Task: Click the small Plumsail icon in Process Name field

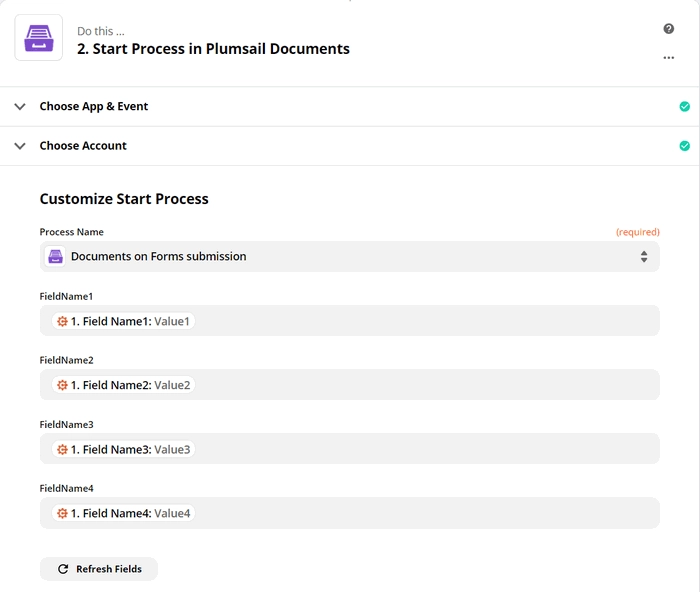Action: tap(55, 256)
